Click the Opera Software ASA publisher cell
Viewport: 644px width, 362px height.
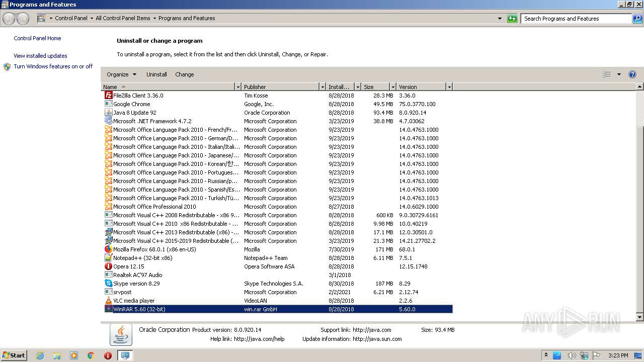(269, 266)
